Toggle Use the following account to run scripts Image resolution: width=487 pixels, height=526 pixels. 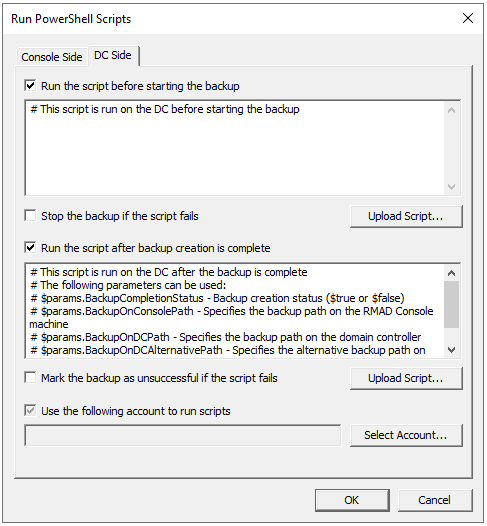pos(30,411)
